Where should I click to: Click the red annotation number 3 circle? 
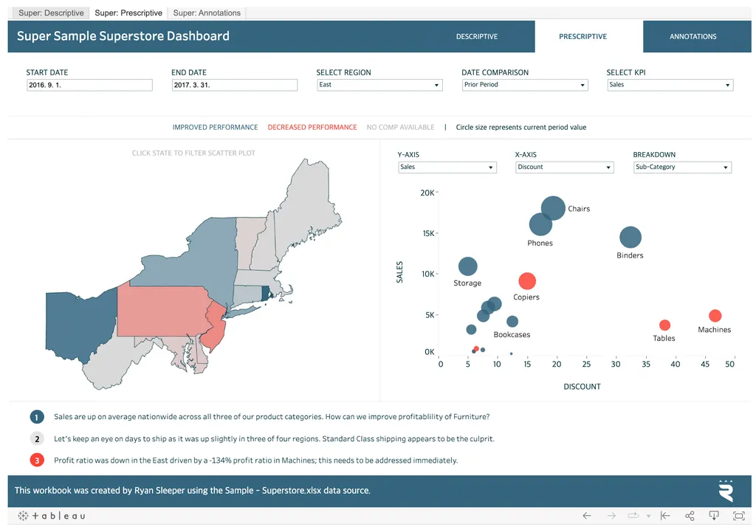coord(37,460)
